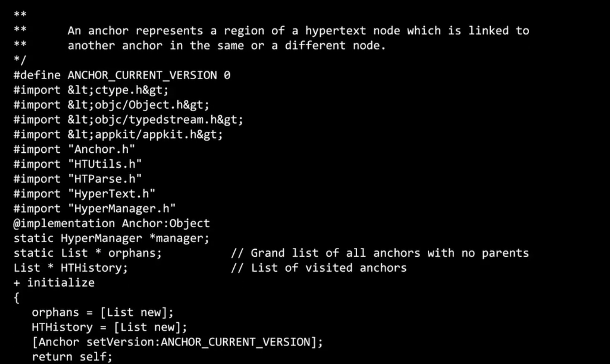The height and width of the screenshot is (364, 610).
Task: Click the + initialize method name
Action: (x=54, y=283)
